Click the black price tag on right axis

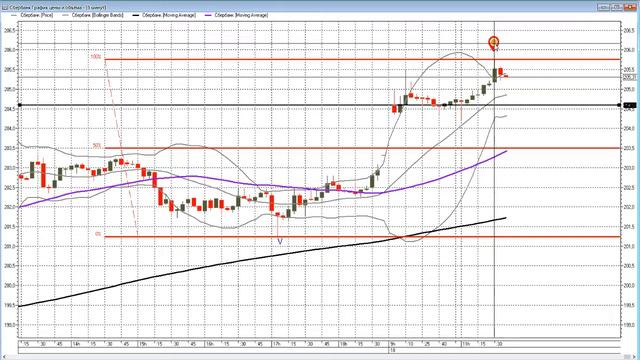click(630, 105)
